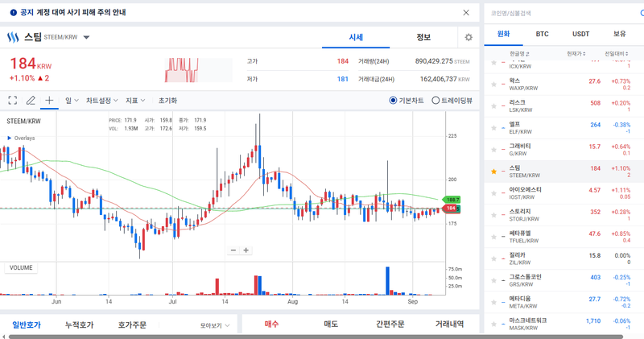
Task: Toggle favorite star for G/KRW
Action: coord(493,150)
